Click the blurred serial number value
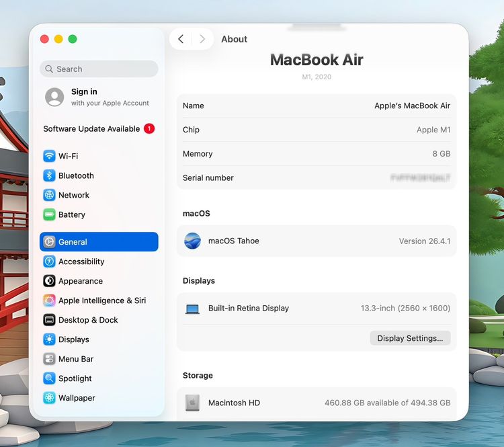Screen dimensions: 504x447 pyautogui.click(x=420, y=177)
